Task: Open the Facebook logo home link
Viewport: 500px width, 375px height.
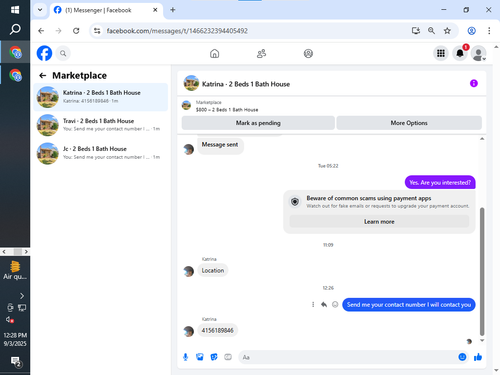Action: point(44,53)
